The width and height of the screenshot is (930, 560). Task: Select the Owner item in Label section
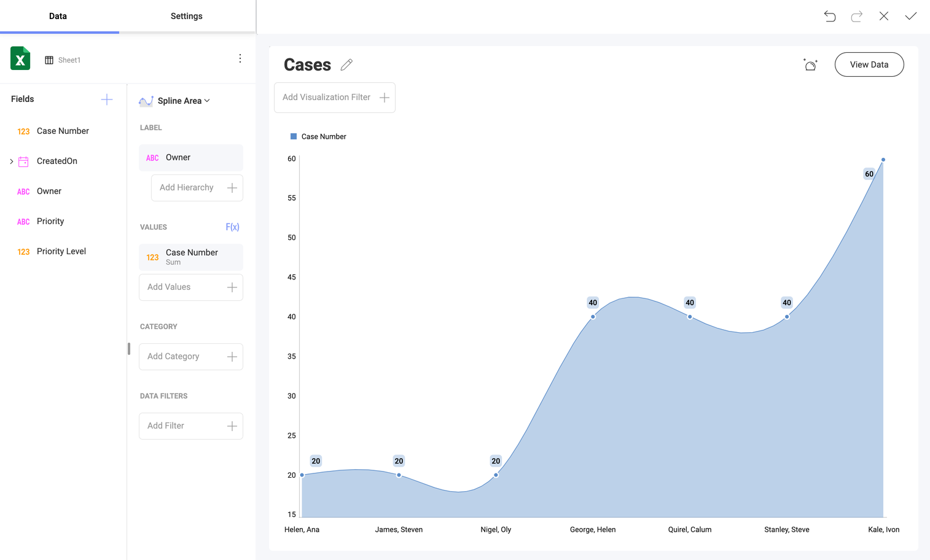(191, 158)
